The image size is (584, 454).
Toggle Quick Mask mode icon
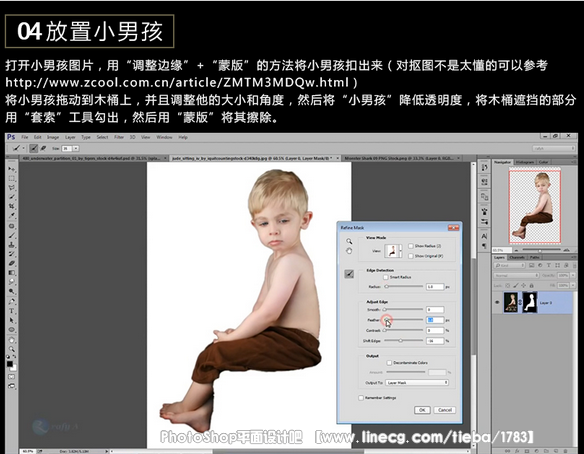click(x=12, y=377)
